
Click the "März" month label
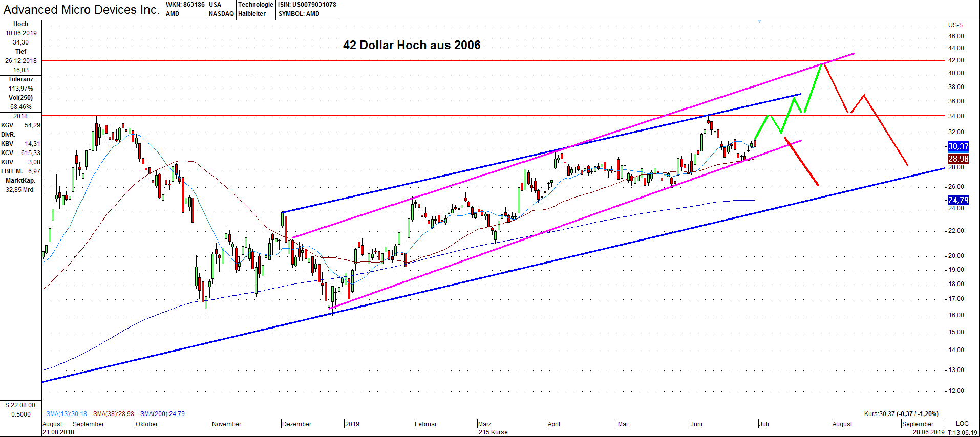tap(485, 424)
